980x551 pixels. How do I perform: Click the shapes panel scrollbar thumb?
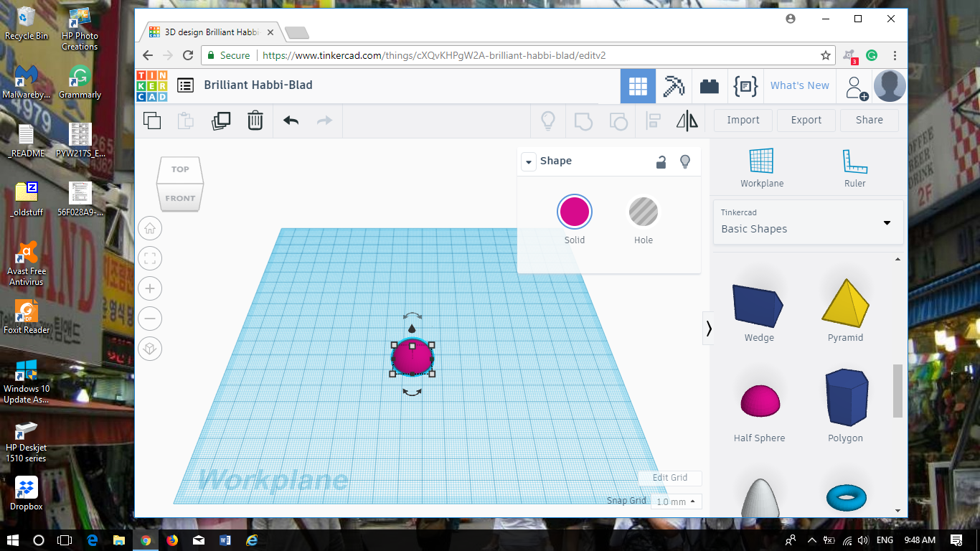point(897,391)
